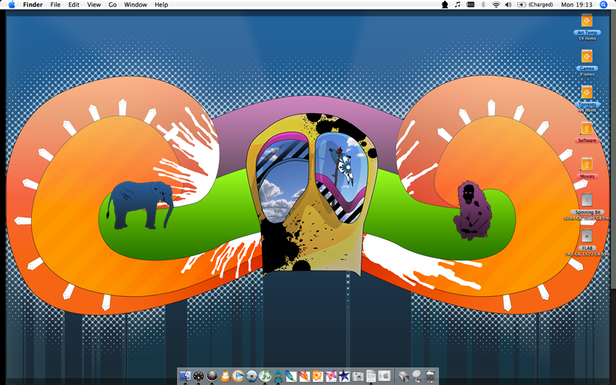The image size is (616, 385).
Task: Open the dark sphere app in Dock
Action: tap(212, 376)
